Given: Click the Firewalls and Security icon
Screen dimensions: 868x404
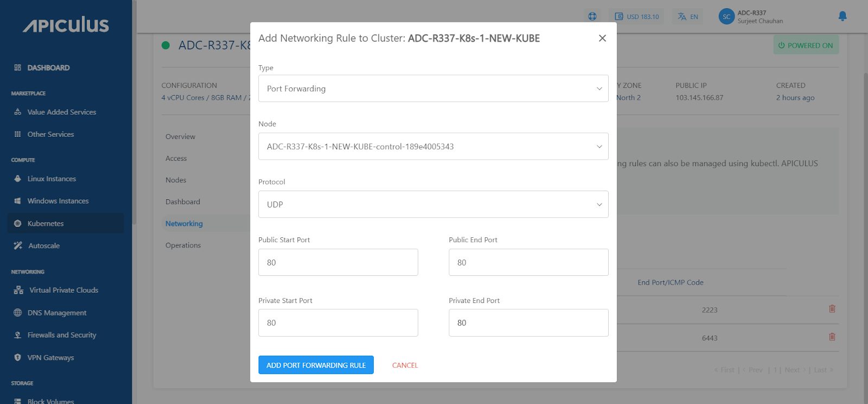Looking at the screenshot, I should point(17,335).
